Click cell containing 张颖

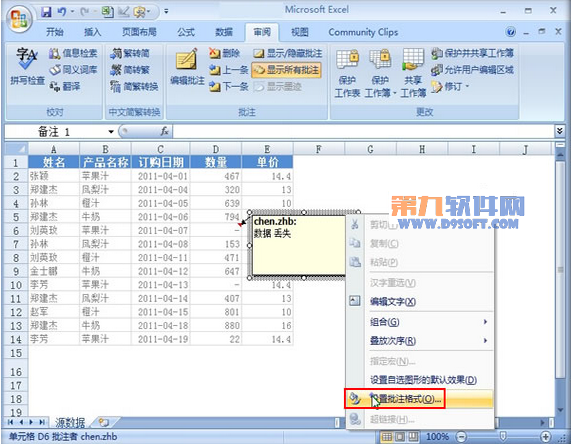tap(54, 176)
